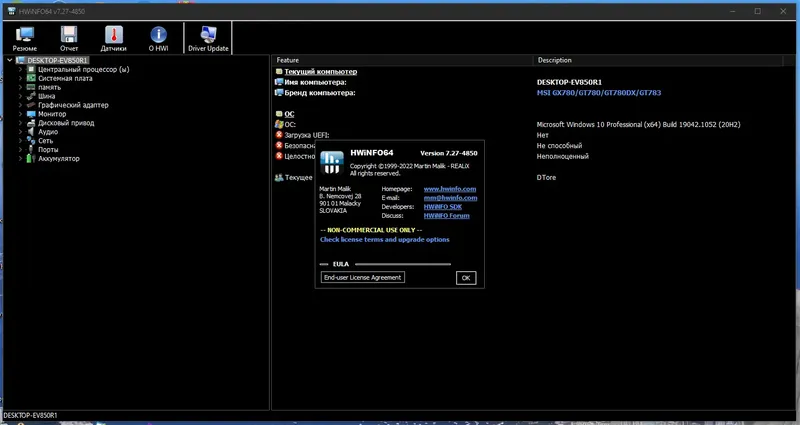Click the icon beside Имя компьютера

click(x=279, y=82)
